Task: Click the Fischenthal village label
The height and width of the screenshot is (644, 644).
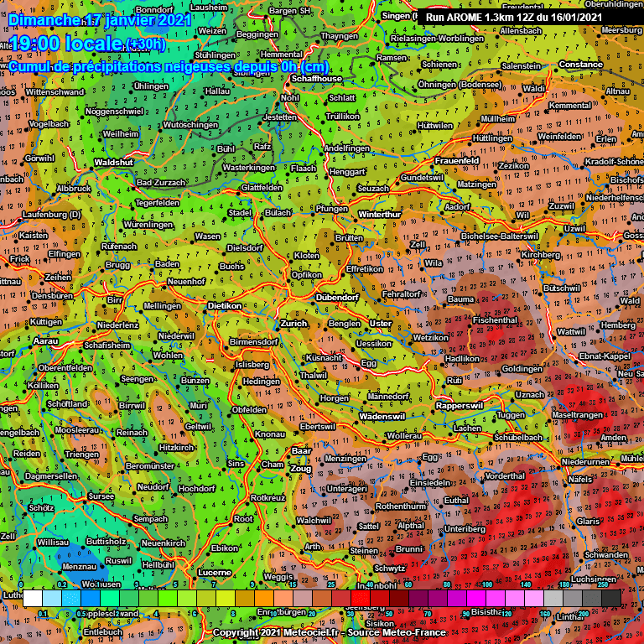Action: coord(496,319)
